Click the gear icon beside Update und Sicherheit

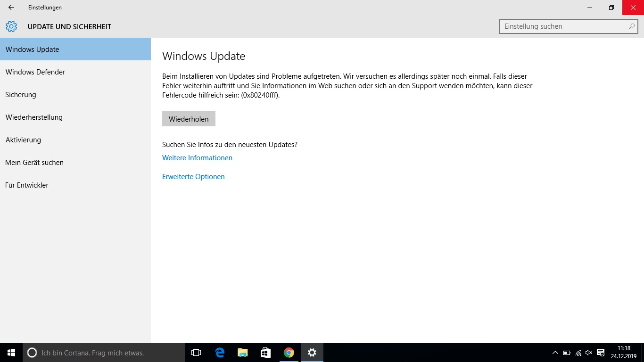coord(11,26)
